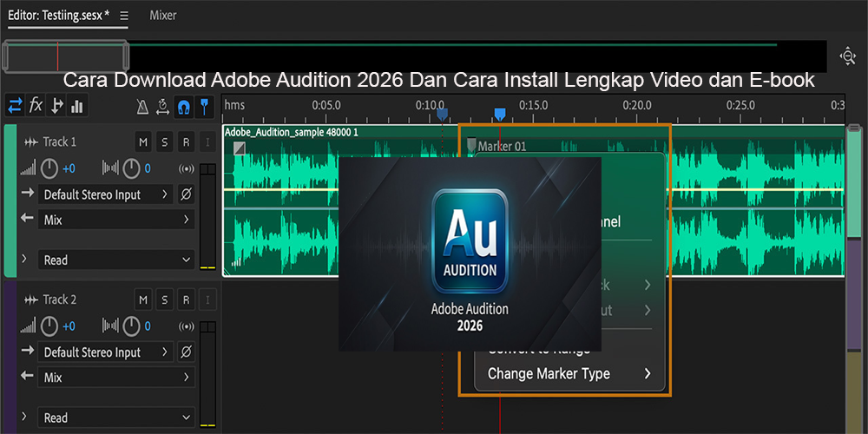868x434 pixels.
Task: Toggle Track 1 sum to mono icon
Action: (x=186, y=169)
